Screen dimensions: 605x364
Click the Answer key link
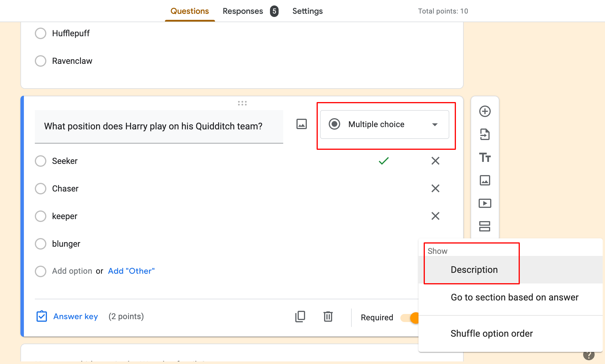(x=75, y=317)
